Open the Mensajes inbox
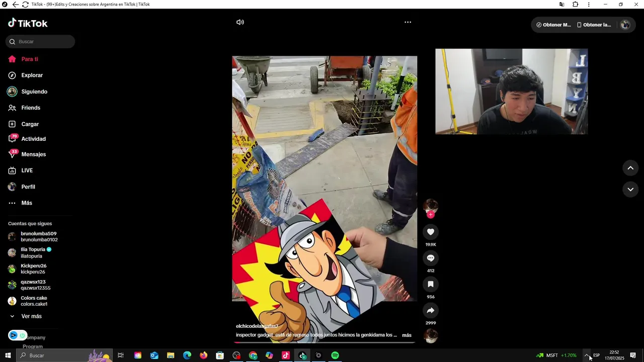 (27, 154)
